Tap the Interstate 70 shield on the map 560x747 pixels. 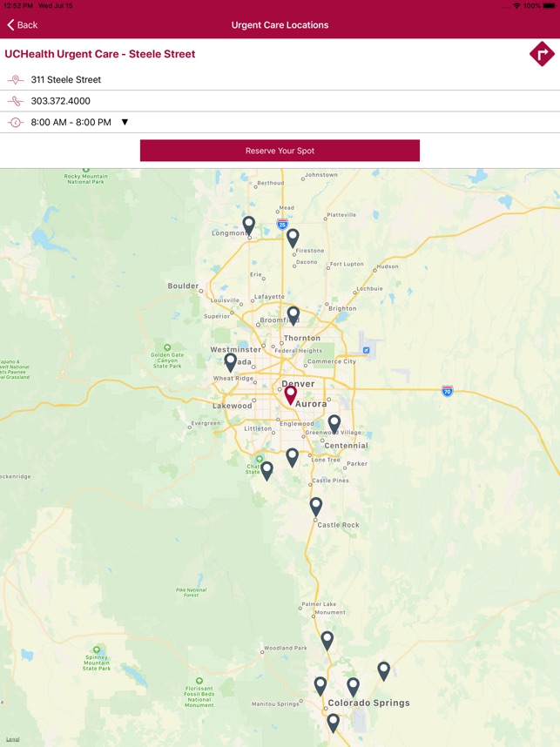(447, 391)
